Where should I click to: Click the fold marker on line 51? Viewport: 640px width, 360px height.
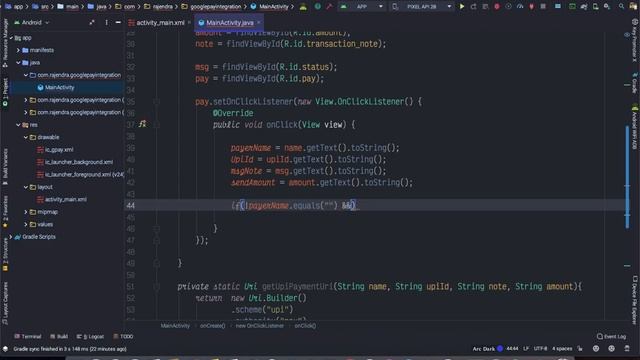click(156, 287)
